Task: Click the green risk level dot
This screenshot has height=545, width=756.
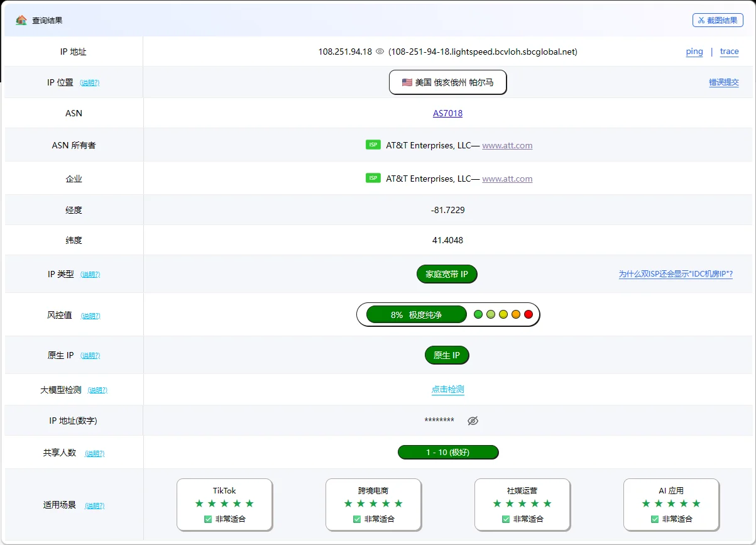Action: pyautogui.click(x=478, y=314)
